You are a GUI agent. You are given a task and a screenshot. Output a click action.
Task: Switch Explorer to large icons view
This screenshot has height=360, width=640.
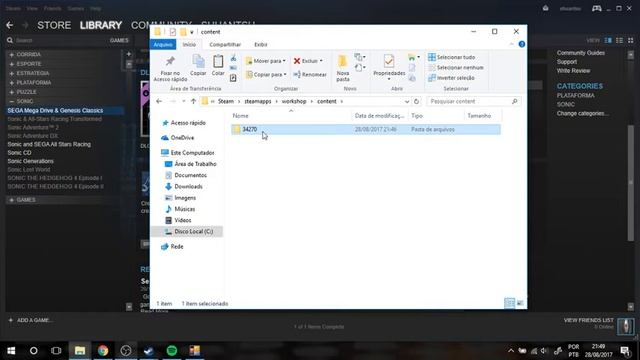520,303
